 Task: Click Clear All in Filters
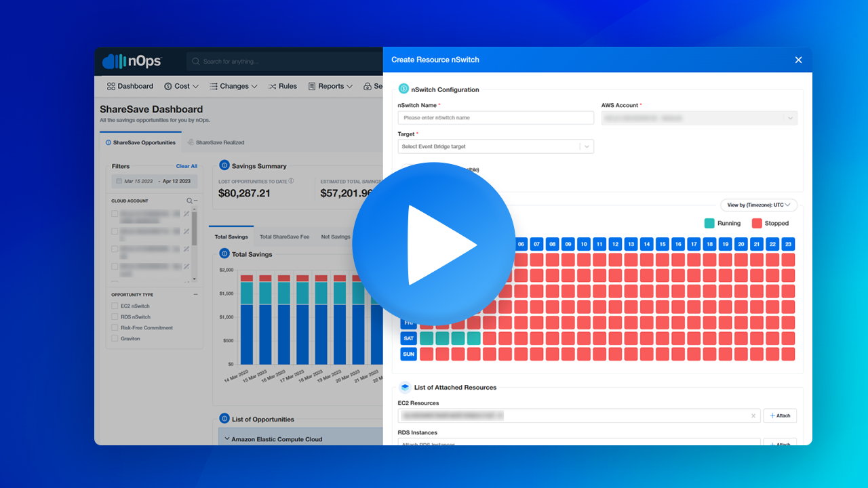[x=186, y=166]
